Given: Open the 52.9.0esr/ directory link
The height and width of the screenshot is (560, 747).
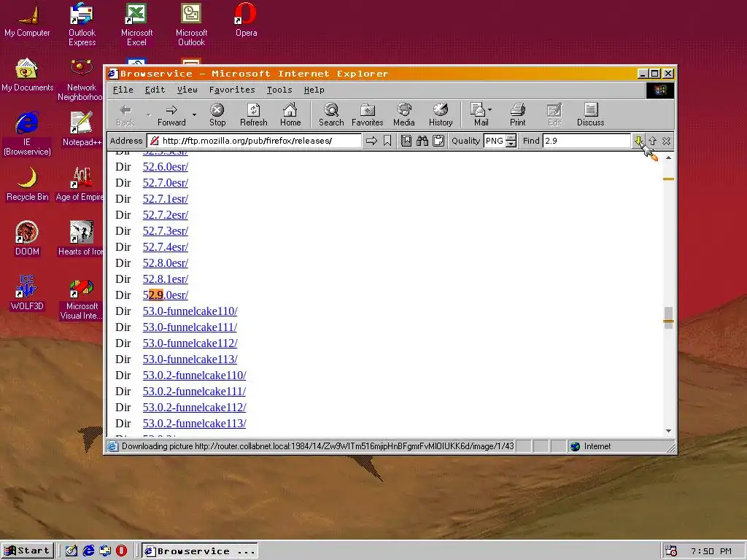Looking at the screenshot, I should point(166,295).
